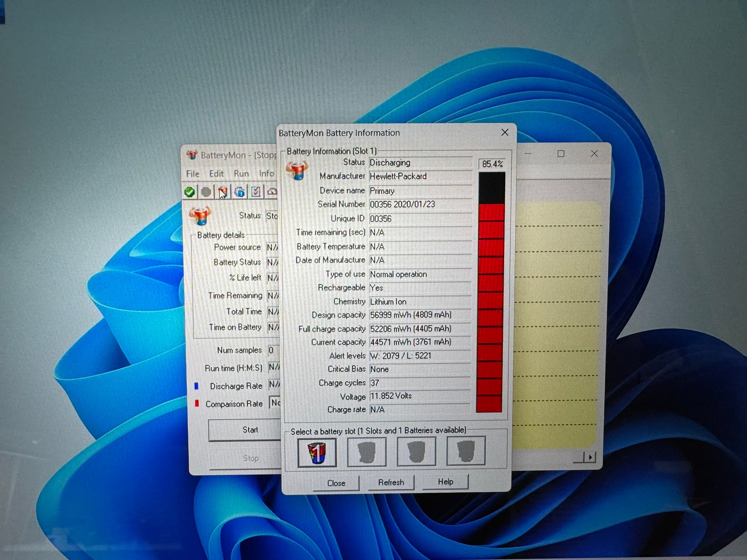Viewport: 747px width, 560px height.
Task: Click the 85.4% charge percentage box
Action: coord(492,164)
